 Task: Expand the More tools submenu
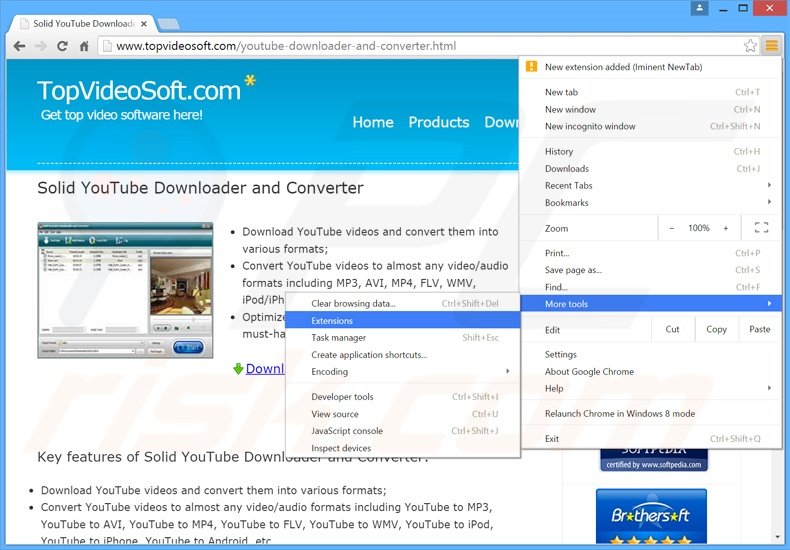pos(651,304)
